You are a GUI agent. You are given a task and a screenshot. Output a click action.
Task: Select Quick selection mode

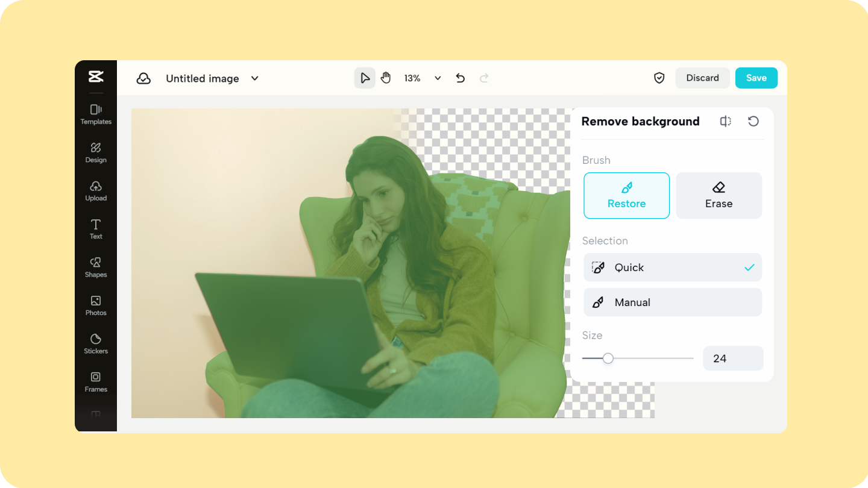673,267
